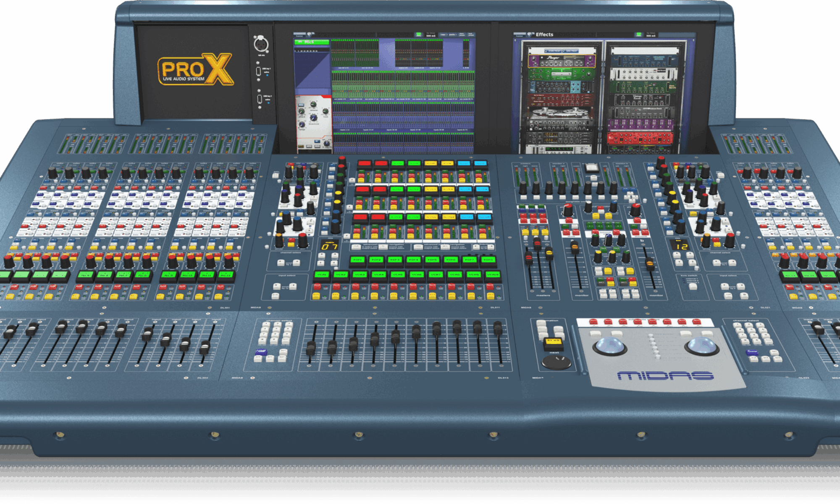Click last red button above the trackballs
The height and width of the screenshot is (504, 840).
point(697,322)
